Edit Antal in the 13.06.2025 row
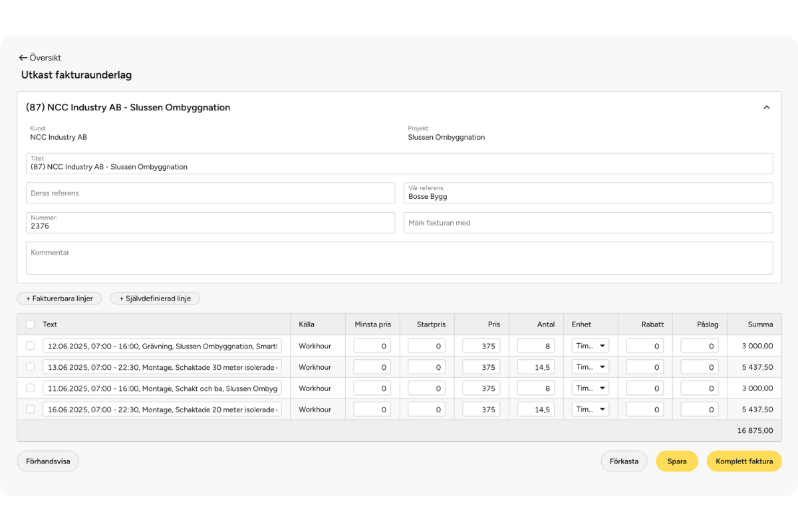 536,367
